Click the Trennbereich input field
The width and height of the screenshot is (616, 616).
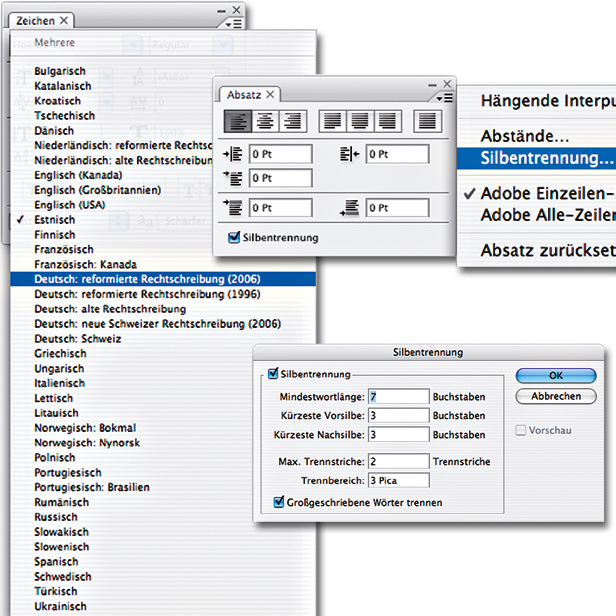click(x=398, y=480)
